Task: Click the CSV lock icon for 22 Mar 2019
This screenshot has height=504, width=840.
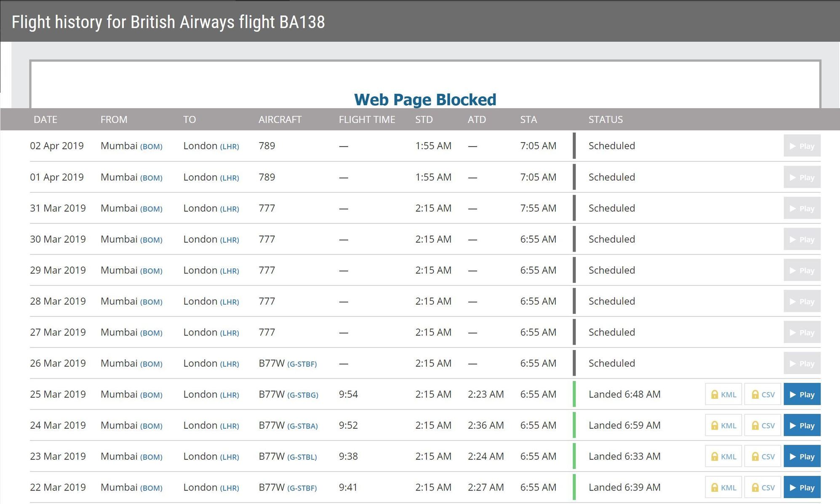Action: (754, 487)
